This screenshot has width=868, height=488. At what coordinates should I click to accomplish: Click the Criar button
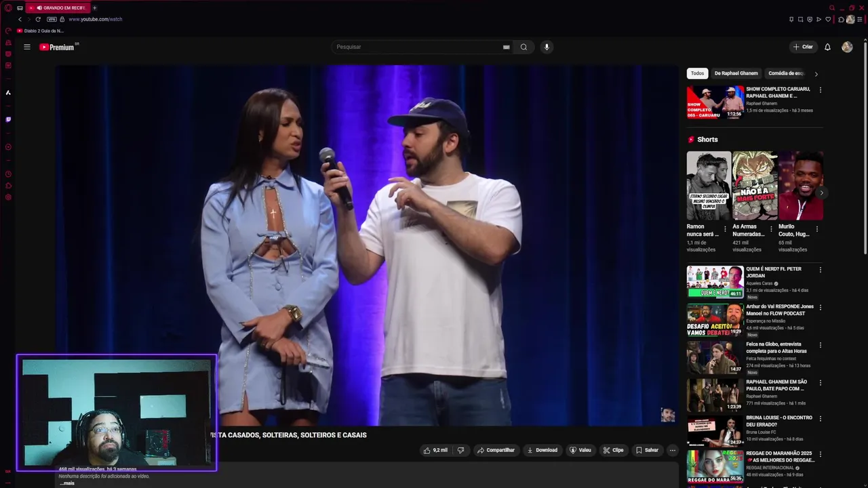[x=803, y=47]
